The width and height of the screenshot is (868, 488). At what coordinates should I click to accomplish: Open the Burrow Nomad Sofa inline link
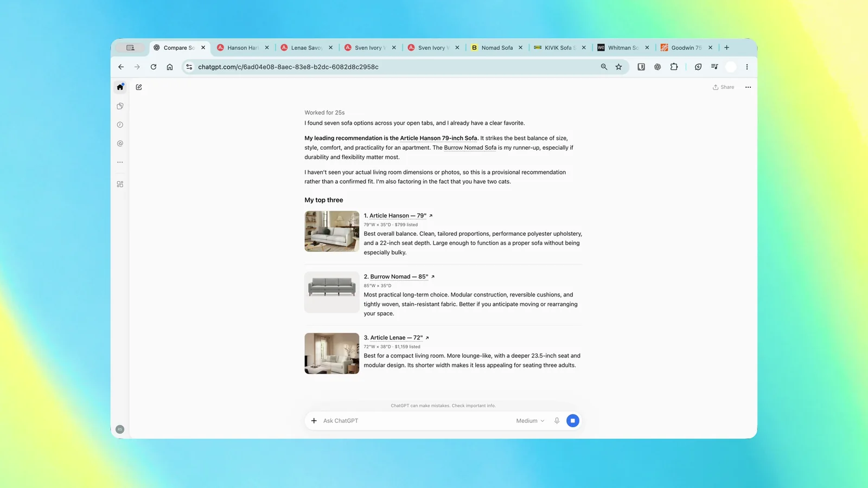coord(470,147)
